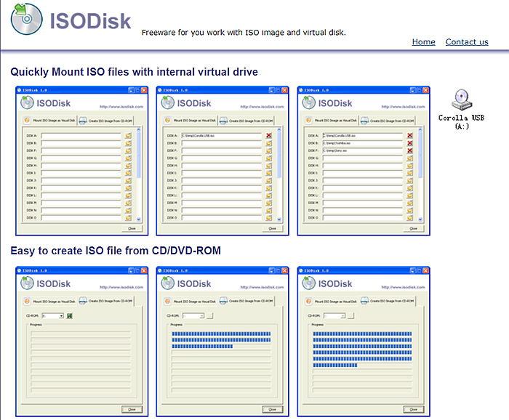Click the empty DISK G field in the empty mount window
The image size is (509, 420).
click(x=81, y=158)
